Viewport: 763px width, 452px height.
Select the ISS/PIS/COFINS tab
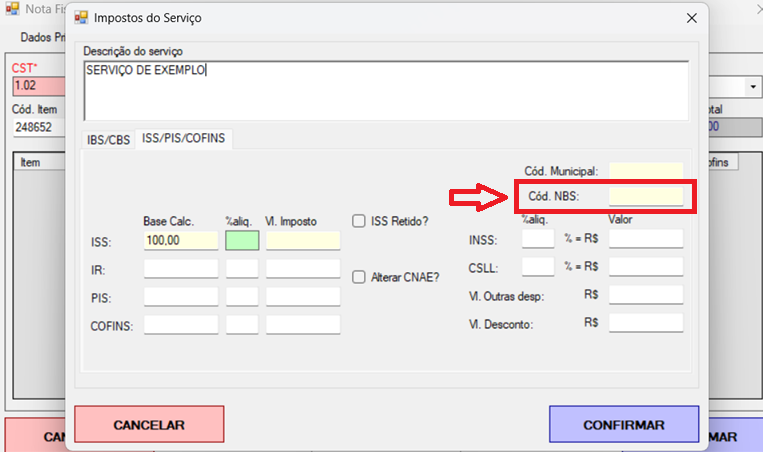tap(183, 139)
